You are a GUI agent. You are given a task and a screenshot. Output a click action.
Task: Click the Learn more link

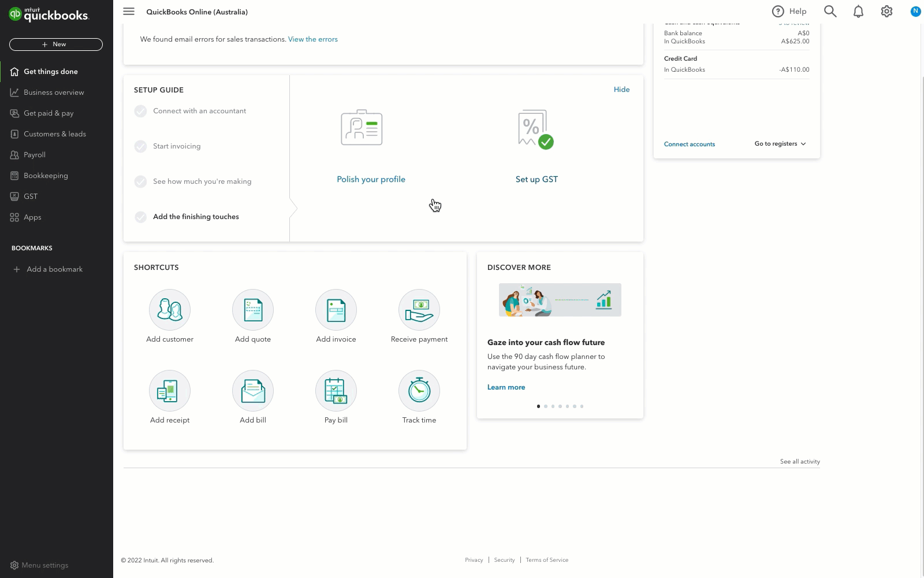(506, 387)
